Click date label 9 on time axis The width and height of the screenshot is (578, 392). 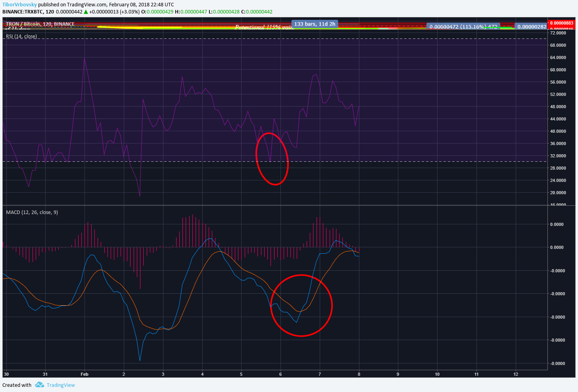coord(398,374)
